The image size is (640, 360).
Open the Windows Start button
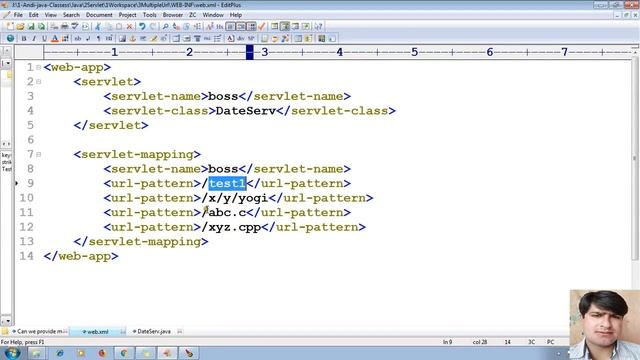point(12,353)
